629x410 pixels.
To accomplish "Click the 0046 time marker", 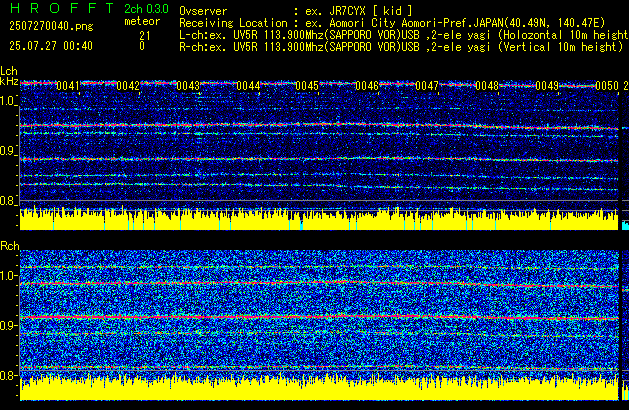I will (367, 86).
